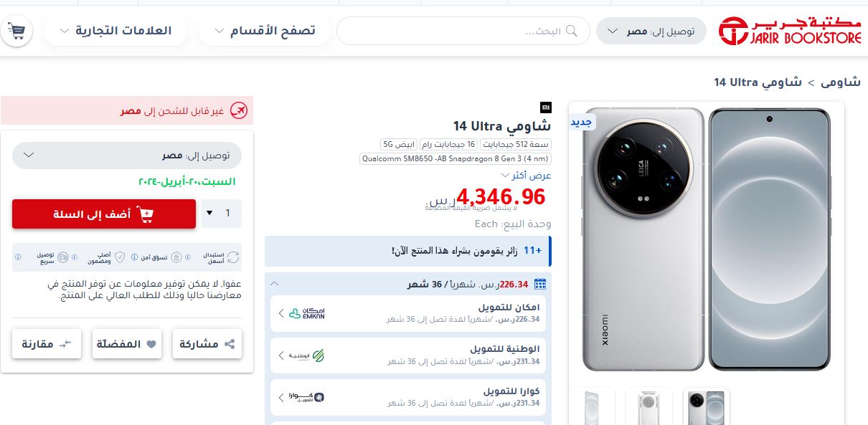This screenshot has width=868, height=425.
Task: Select the امكان للتمويل financing option
Action: tap(408, 313)
